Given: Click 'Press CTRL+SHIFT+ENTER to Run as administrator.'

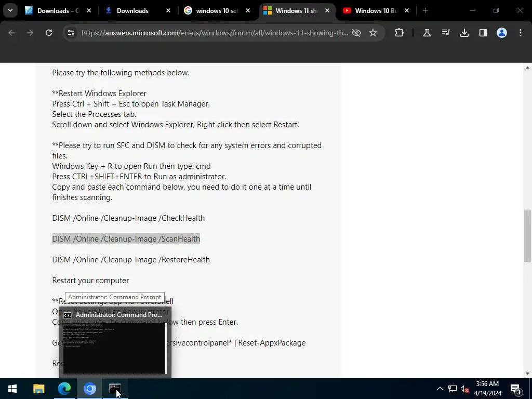Looking at the screenshot, I should click(139, 177).
